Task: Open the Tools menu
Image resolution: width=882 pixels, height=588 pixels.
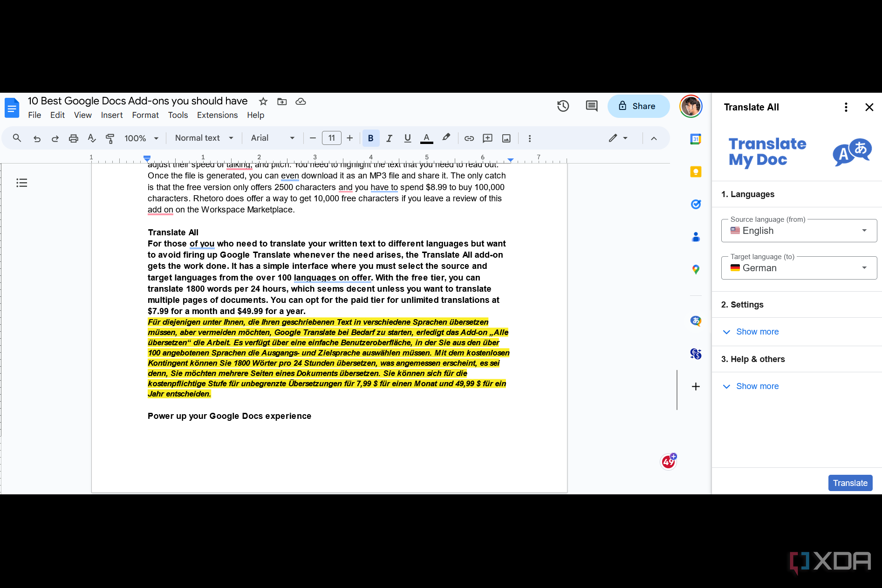Action: point(178,115)
